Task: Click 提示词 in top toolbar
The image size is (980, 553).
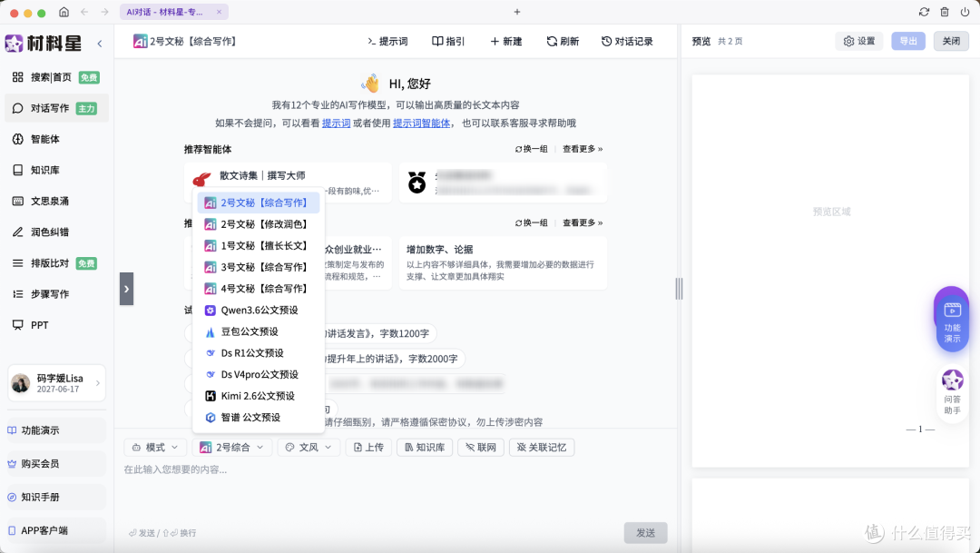Action: tap(387, 41)
